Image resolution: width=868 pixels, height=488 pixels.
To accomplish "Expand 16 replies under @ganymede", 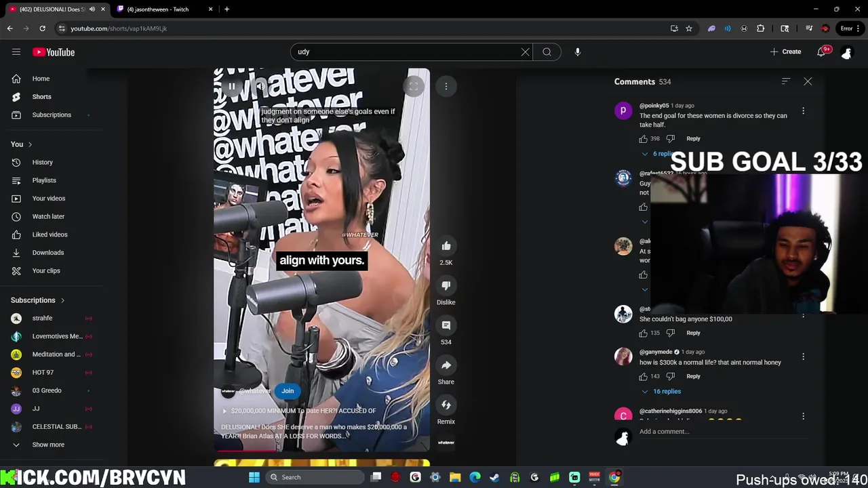I will (x=661, y=391).
